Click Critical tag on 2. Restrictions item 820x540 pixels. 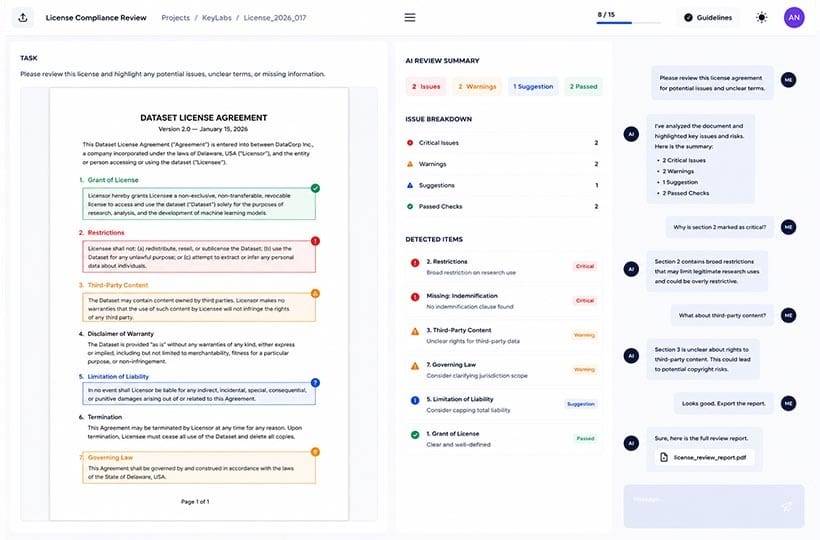tap(585, 267)
